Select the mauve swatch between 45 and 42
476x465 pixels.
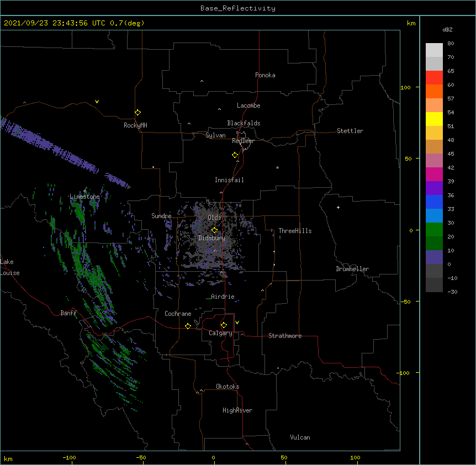[434, 161]
